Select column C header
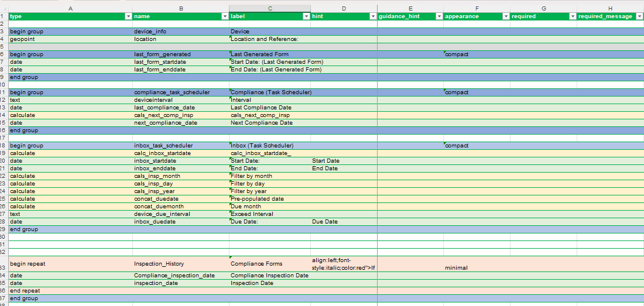The image size is (644, 306). coord(270,8)
